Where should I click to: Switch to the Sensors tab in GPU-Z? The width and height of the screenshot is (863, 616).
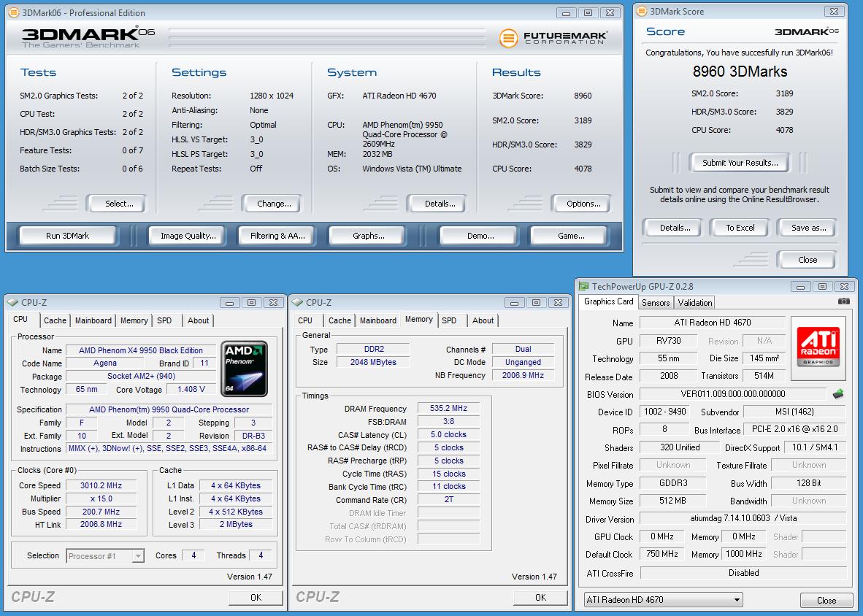656,302
